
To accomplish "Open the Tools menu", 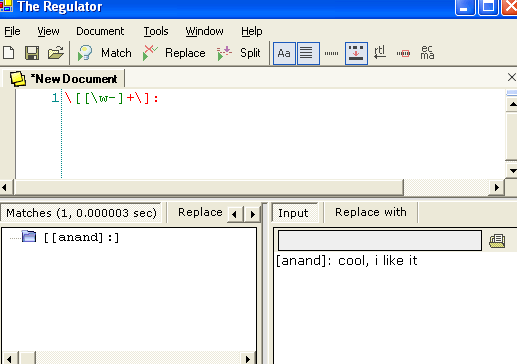I will tap(156, 31).
